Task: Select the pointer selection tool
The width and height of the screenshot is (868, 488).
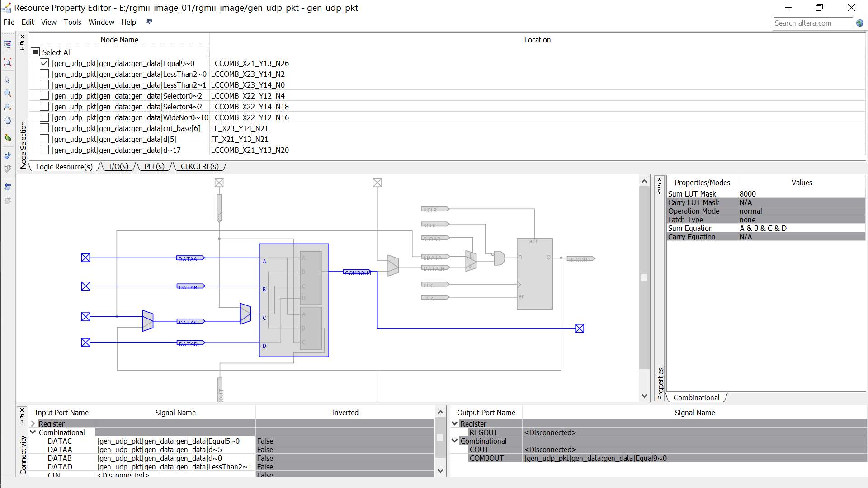Action: tap(8, 80)
